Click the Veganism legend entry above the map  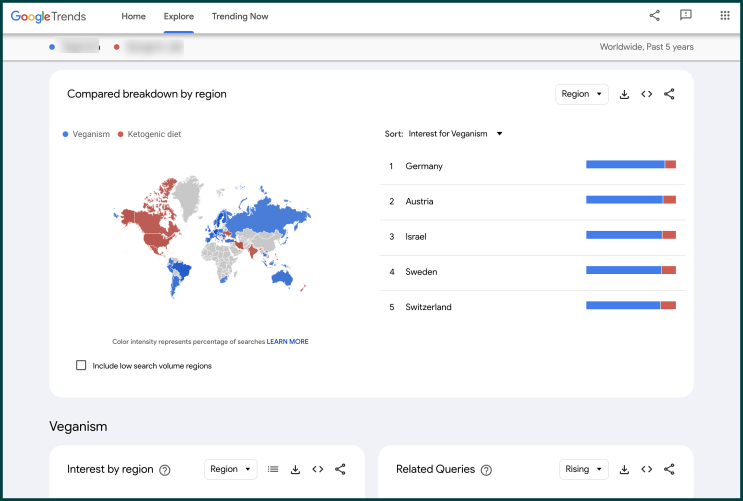coord(86,134)
